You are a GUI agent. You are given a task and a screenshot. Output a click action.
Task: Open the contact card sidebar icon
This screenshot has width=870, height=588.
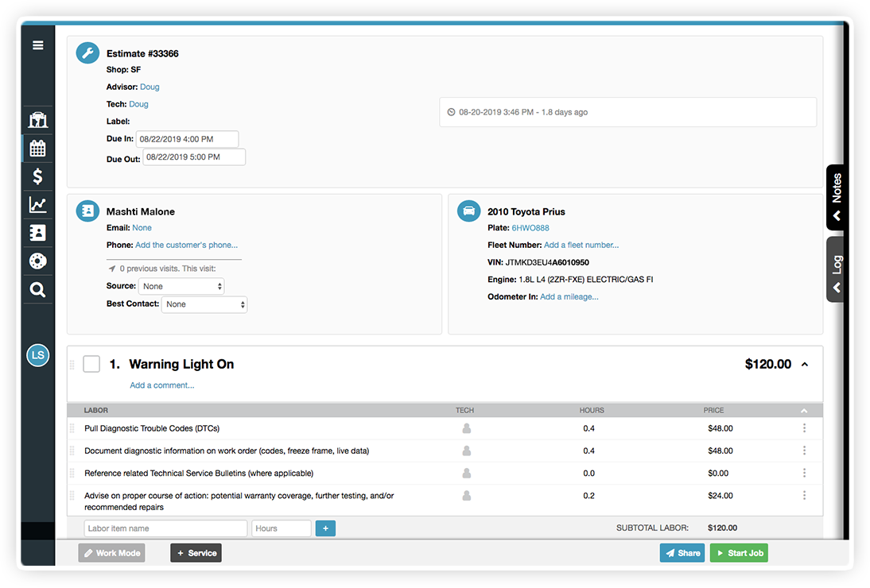coord(37,232)
